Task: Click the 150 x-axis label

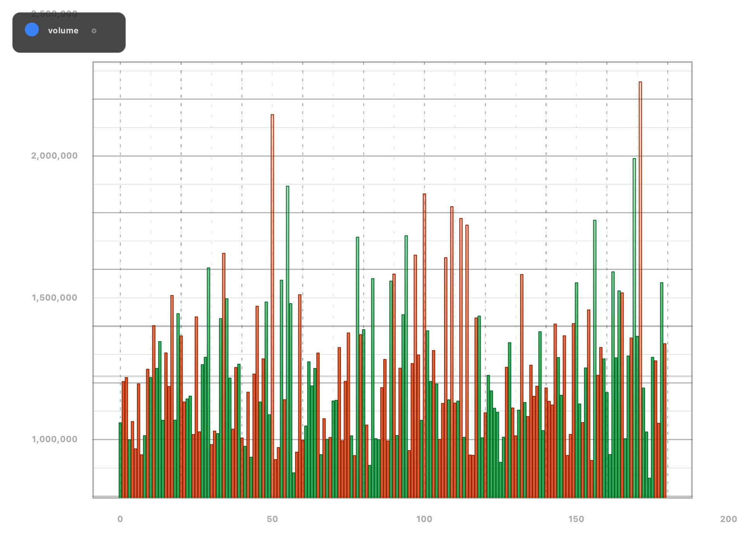Action: click(x=577, y=519)
